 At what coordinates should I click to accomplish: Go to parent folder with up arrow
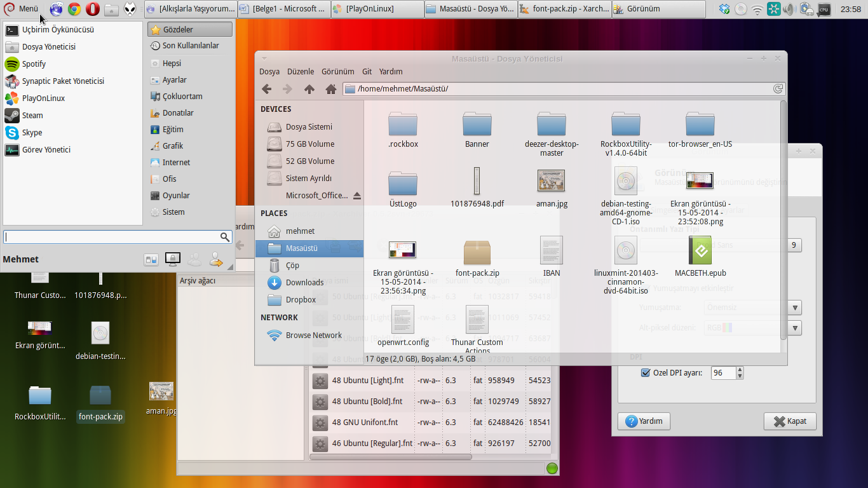309,89
